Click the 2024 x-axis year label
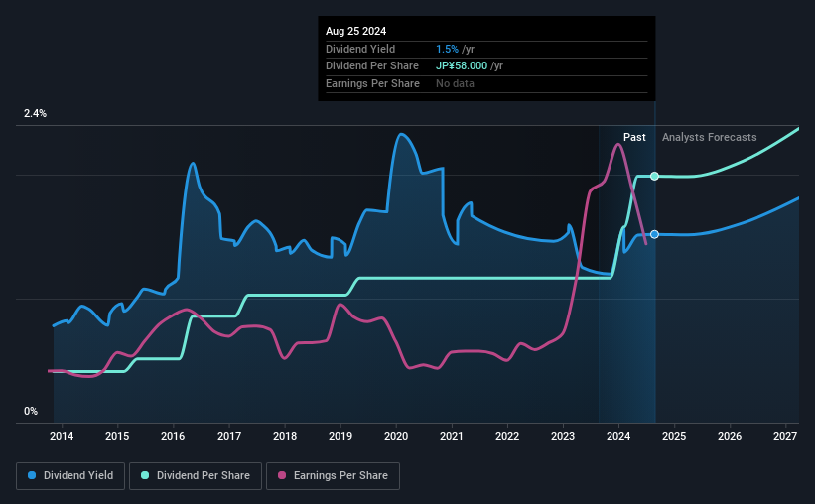Screen dimensions: 815x504 click(618, 436)
